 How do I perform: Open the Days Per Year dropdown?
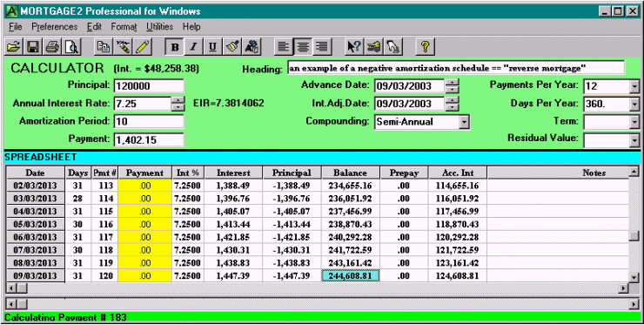634,104
